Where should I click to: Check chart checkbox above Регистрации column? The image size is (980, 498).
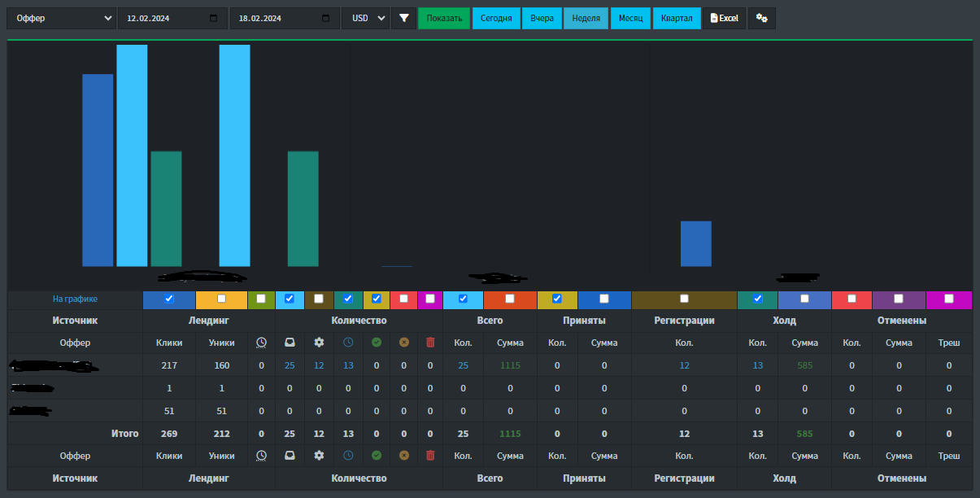tap(684, 299)
